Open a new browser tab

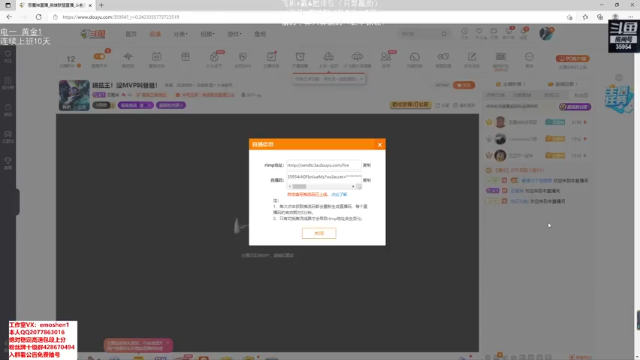click(101, 5)
